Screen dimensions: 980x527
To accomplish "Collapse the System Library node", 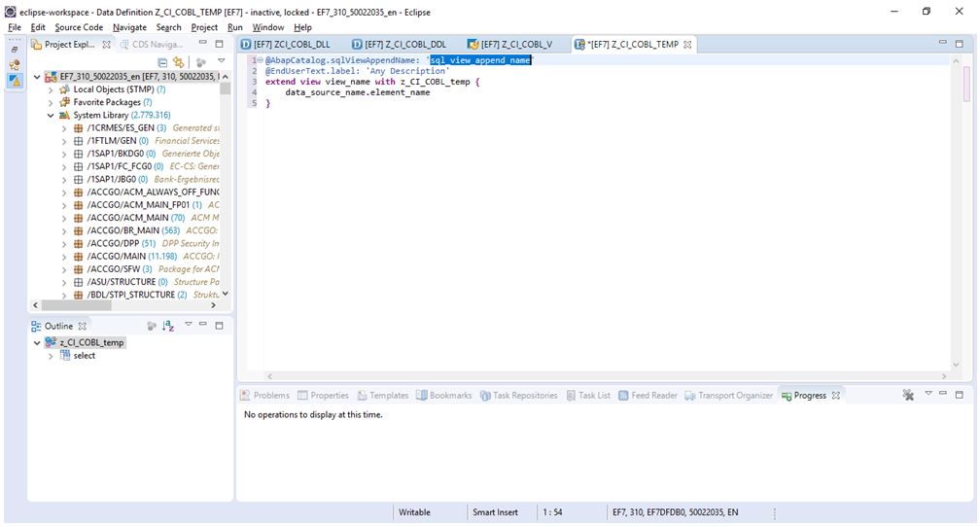I will click(51, 116).
